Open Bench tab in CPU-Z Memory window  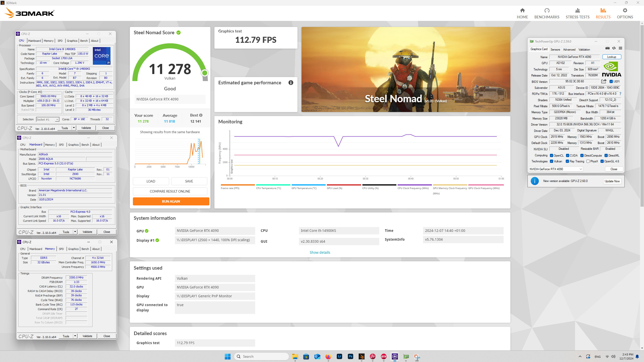[x=85, y=249]
